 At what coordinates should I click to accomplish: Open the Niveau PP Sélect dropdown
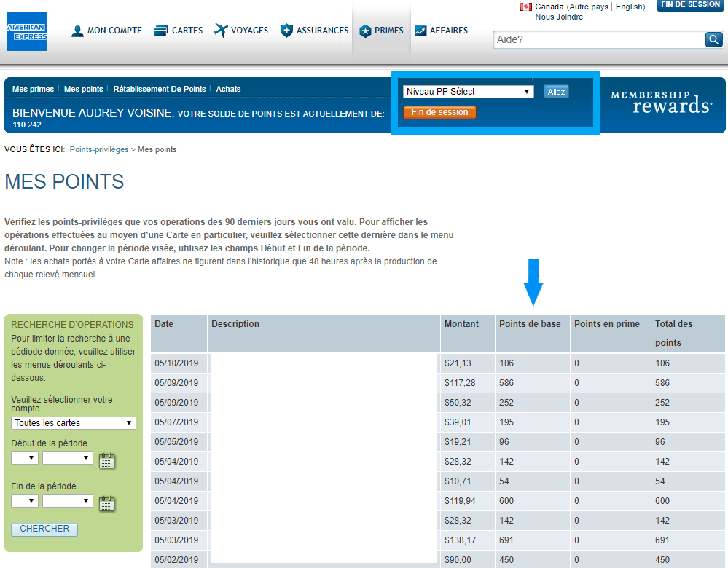[x=468, y=91]
